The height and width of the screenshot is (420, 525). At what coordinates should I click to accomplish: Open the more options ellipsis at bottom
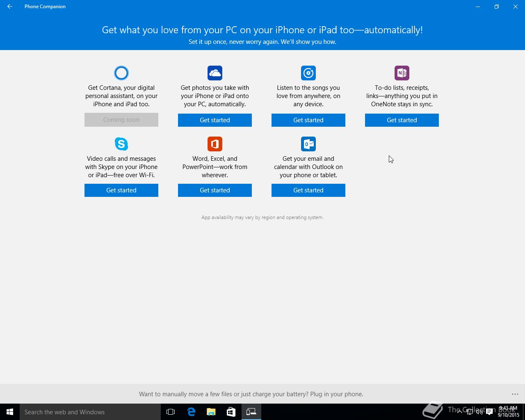click(x=515, y=394)
